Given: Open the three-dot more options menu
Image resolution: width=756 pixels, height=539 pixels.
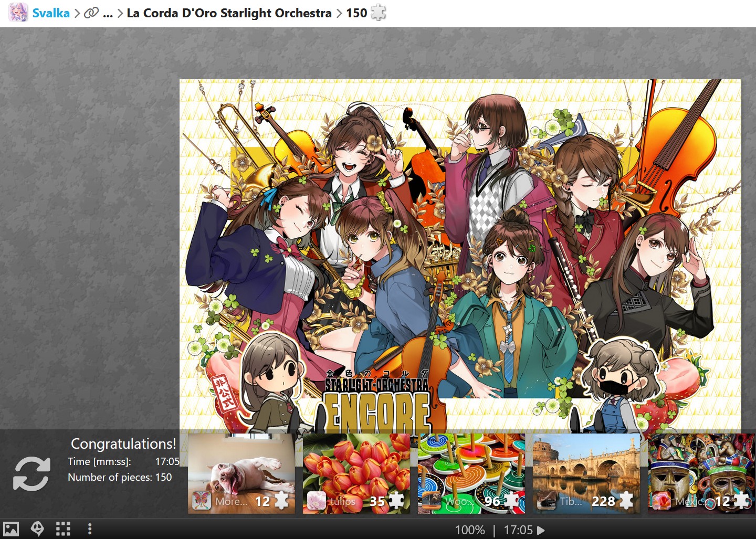Looking at the screenshot, I should (90, 529).
